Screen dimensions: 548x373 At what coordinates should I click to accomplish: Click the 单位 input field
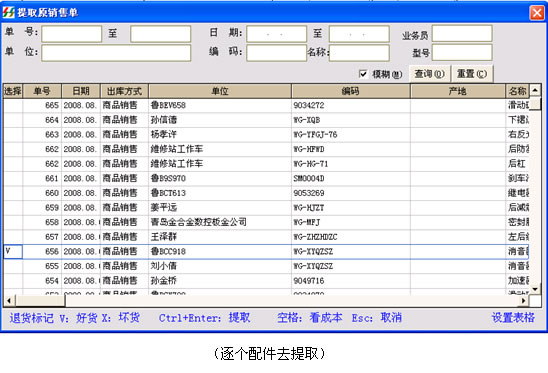(x=116, y=53)
